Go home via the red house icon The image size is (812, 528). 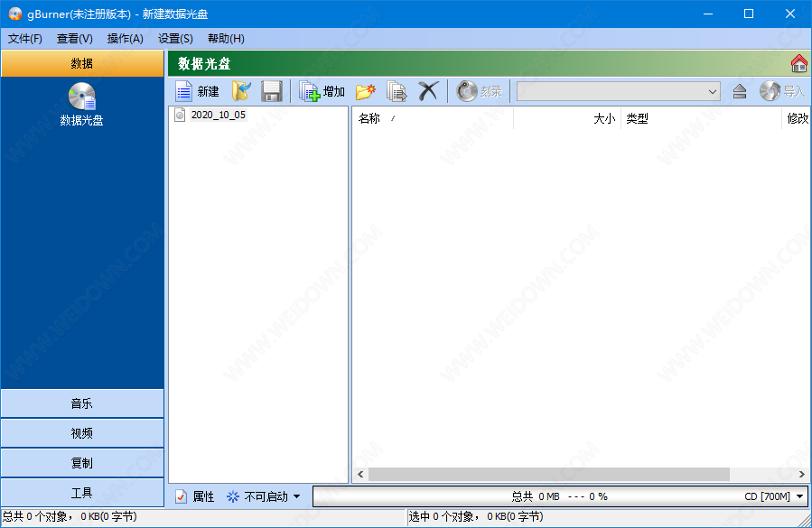(x=799, y=64)
